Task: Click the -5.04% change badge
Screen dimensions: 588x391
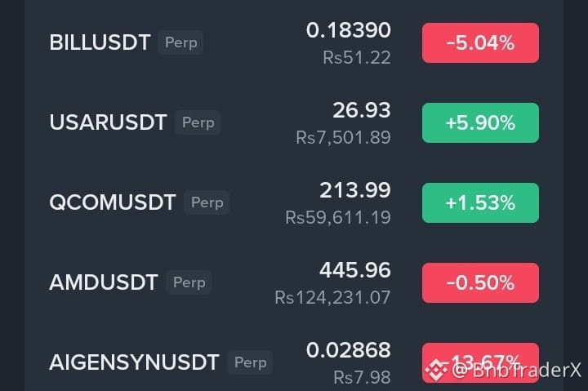Action: 480,42
